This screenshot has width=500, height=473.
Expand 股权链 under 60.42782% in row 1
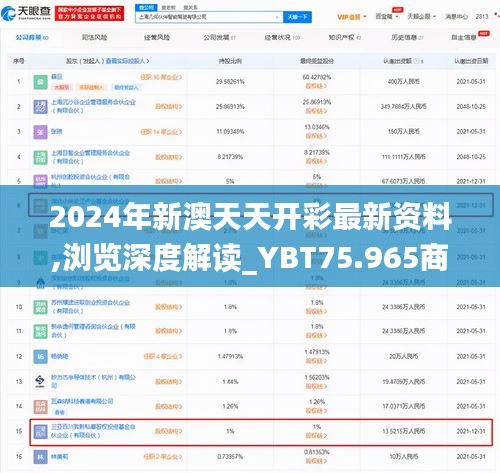(x=316, y=86)
